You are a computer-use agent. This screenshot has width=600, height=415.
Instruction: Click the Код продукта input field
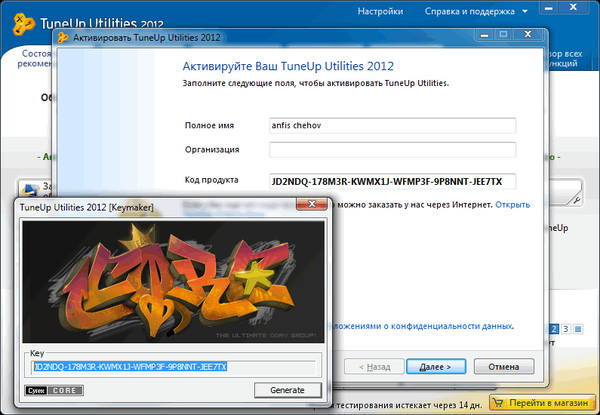[x=392, y=181]
